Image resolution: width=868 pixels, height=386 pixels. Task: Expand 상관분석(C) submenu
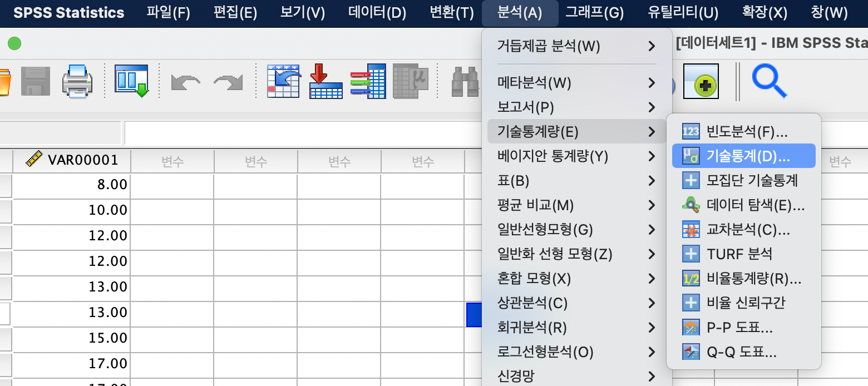577,303
